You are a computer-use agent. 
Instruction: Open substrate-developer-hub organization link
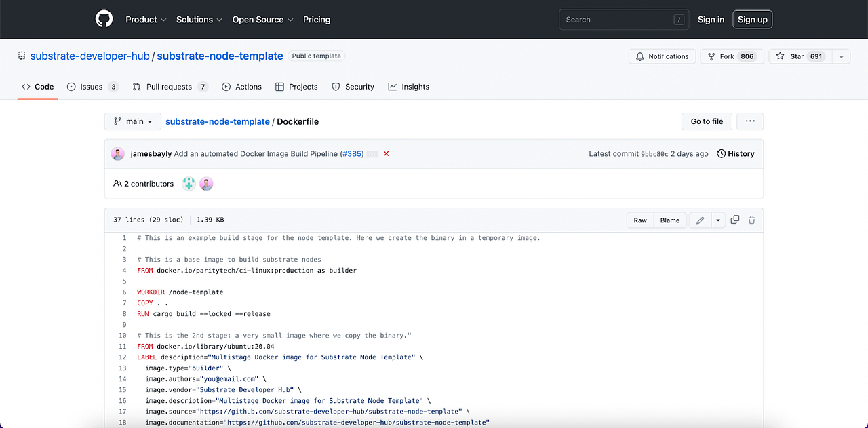[x=90, y=56]
